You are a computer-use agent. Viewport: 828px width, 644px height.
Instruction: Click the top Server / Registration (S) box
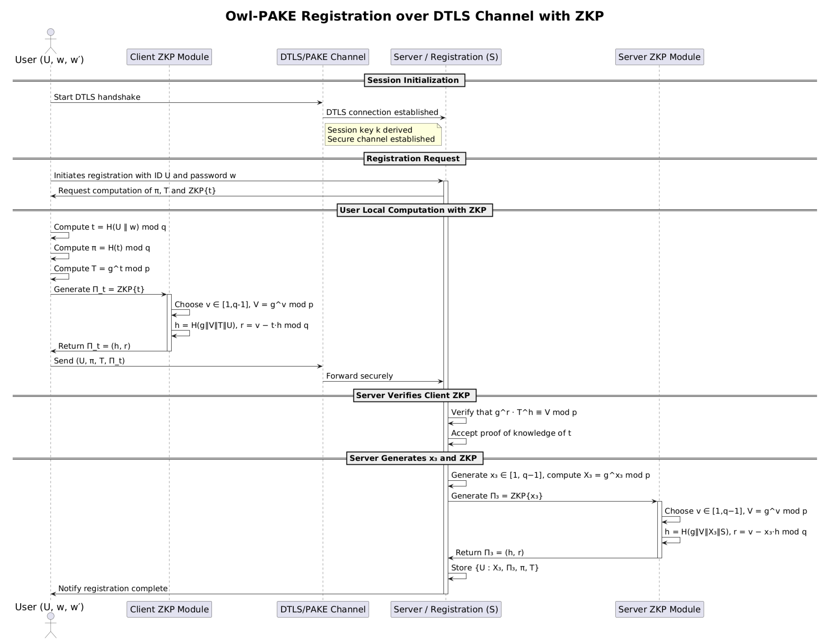pyautogui.click(x=445, y=57)
